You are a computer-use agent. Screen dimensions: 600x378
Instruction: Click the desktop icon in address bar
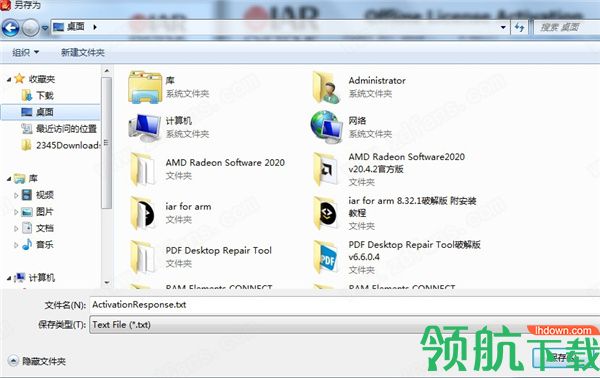(59, 27)
